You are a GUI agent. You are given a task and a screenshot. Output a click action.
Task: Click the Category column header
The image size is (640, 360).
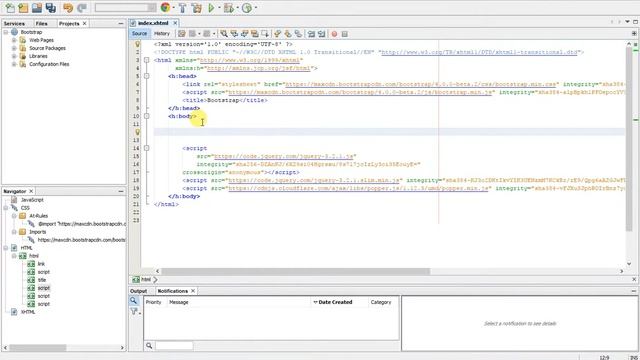(381, 302)
